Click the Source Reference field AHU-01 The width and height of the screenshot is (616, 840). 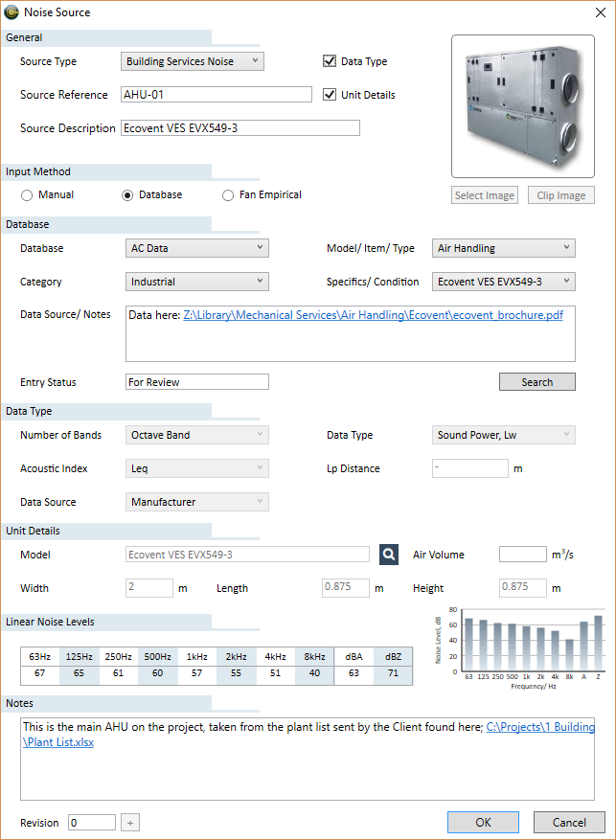coord(217,95)
